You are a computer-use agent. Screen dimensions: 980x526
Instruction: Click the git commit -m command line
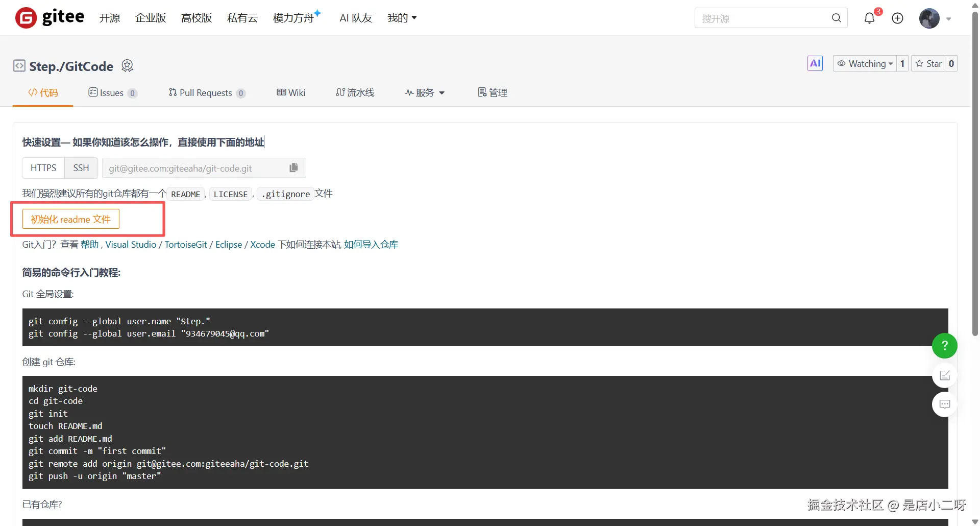click(x=97, y=451)
